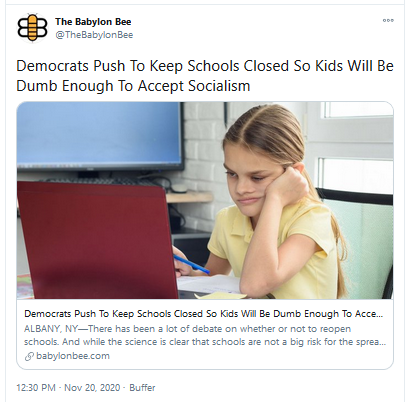Click The Babylon Bee display name
Screen dimensions: 410x402
click(x=93, y=22)
